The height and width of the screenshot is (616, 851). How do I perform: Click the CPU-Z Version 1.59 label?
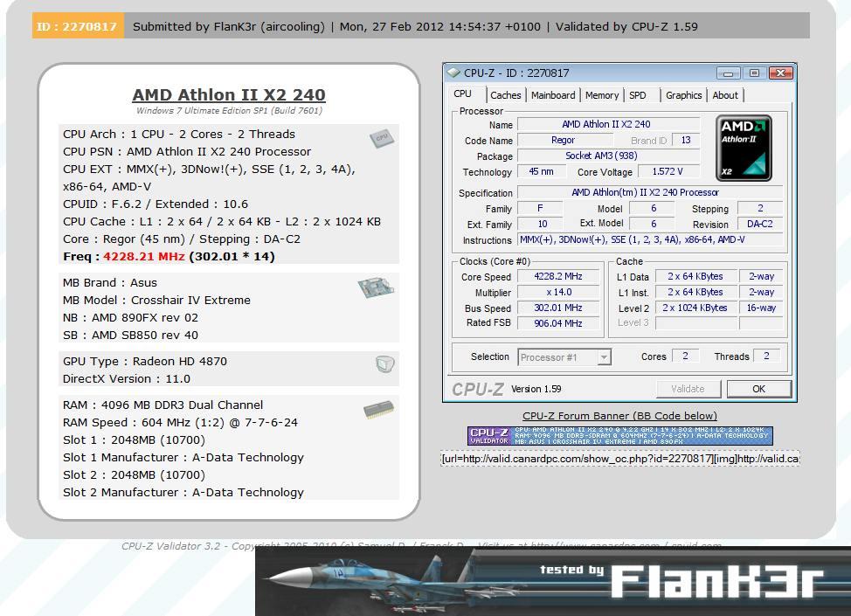pyautogui.click(x=536, y=389)
